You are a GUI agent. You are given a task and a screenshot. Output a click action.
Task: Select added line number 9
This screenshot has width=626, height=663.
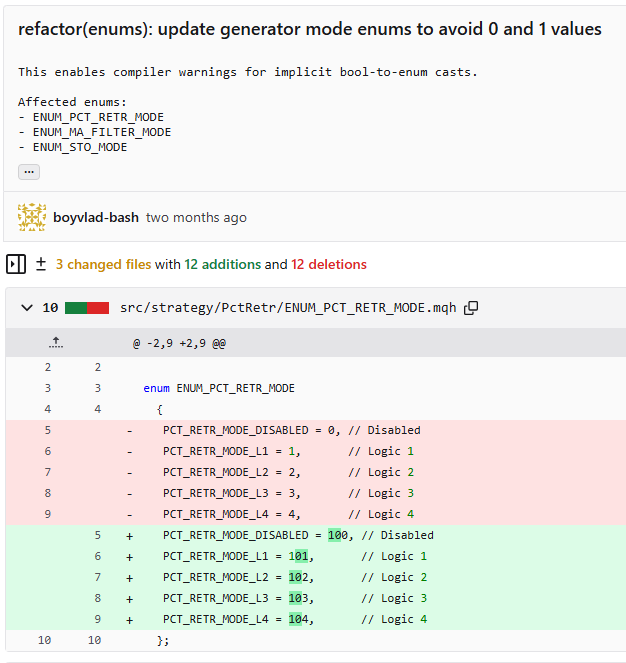pyautogui.click(x=97, y=619)
